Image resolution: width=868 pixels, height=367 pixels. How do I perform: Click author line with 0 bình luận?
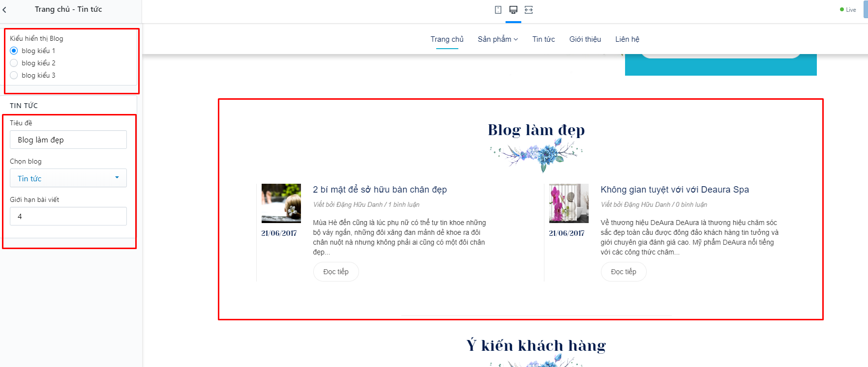(654, 204)
